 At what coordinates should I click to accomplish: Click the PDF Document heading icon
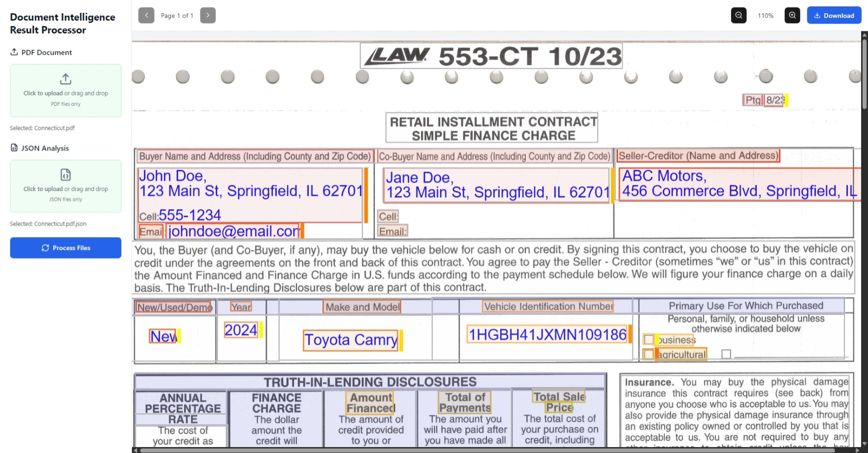[x=14, y=52]
